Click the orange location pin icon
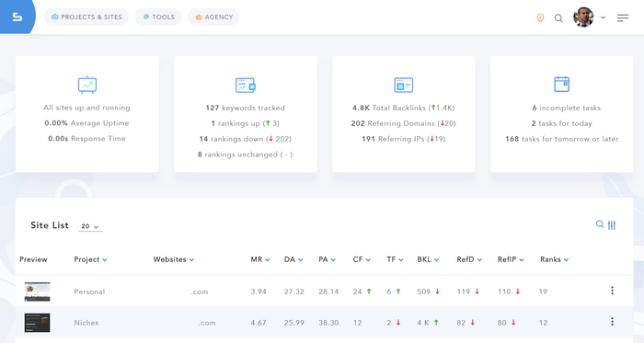Screen dimensions: 644x343 click(x=541, y=17)
